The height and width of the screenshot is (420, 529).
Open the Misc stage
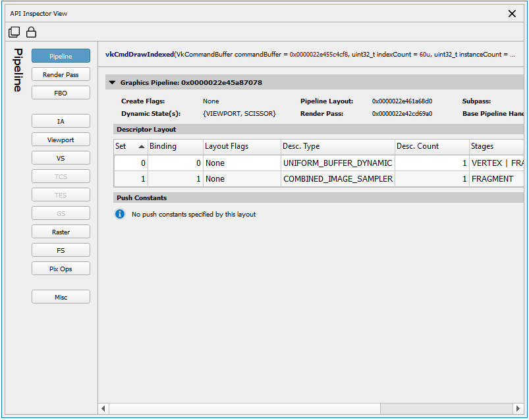coord(61,298)
